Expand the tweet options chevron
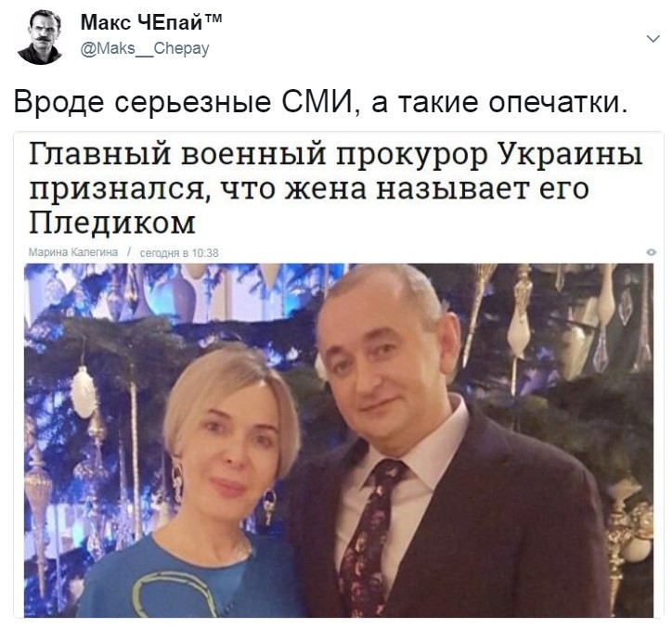 click(653, 39)
